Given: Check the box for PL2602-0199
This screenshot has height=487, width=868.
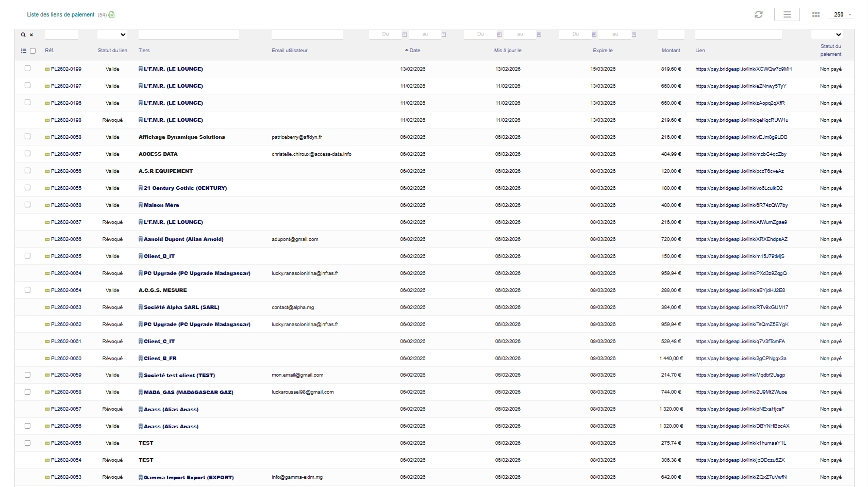Looking at the screenshot, I should (x=28, y=69).
